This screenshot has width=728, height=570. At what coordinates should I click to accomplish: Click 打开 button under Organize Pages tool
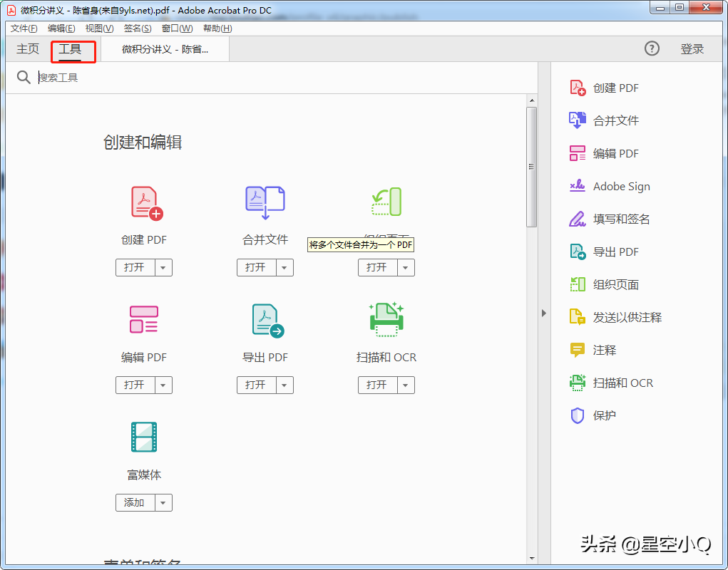[x=377, y=268]
